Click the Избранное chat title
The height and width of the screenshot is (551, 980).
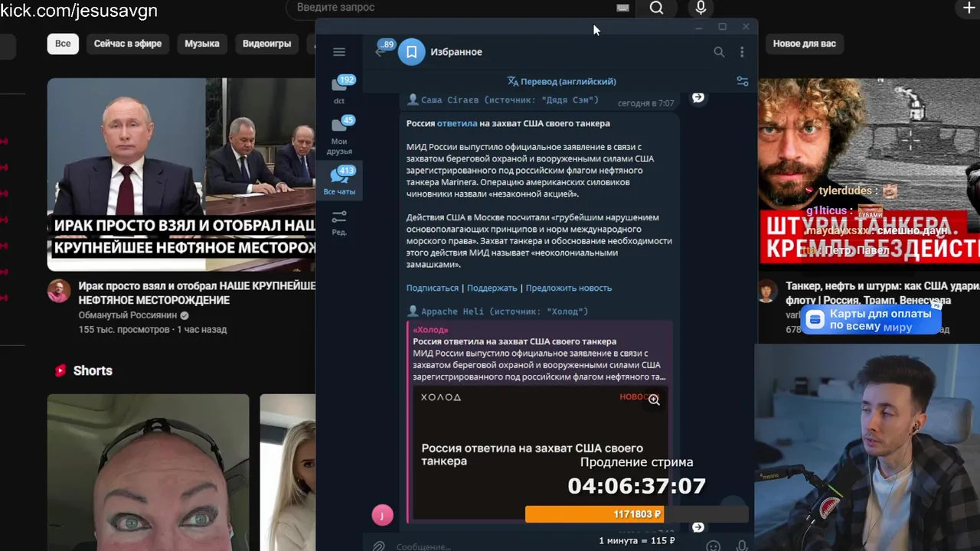(456, 52)
